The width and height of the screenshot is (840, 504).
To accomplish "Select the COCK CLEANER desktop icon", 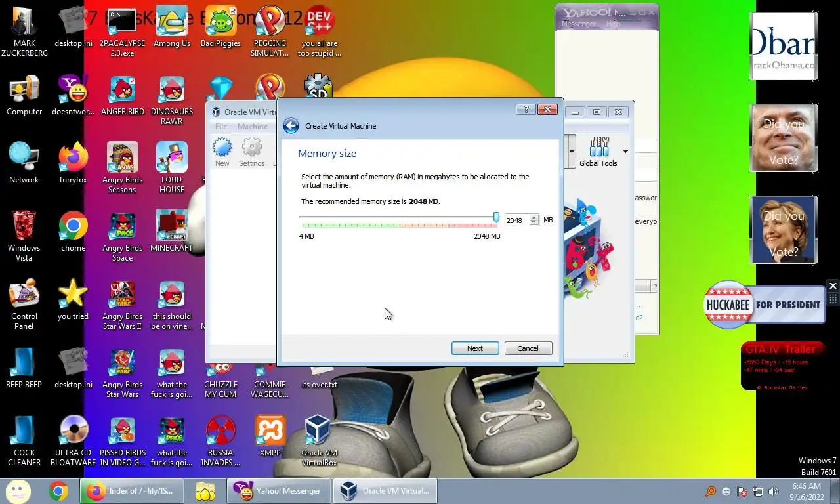I will pos(24,442).
